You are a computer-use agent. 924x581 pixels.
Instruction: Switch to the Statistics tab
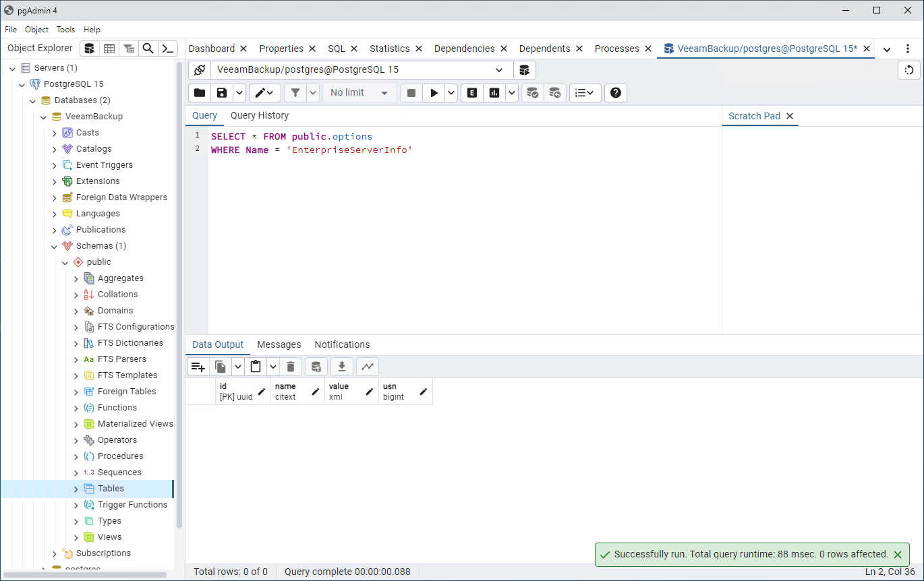[x=390, y=49]
